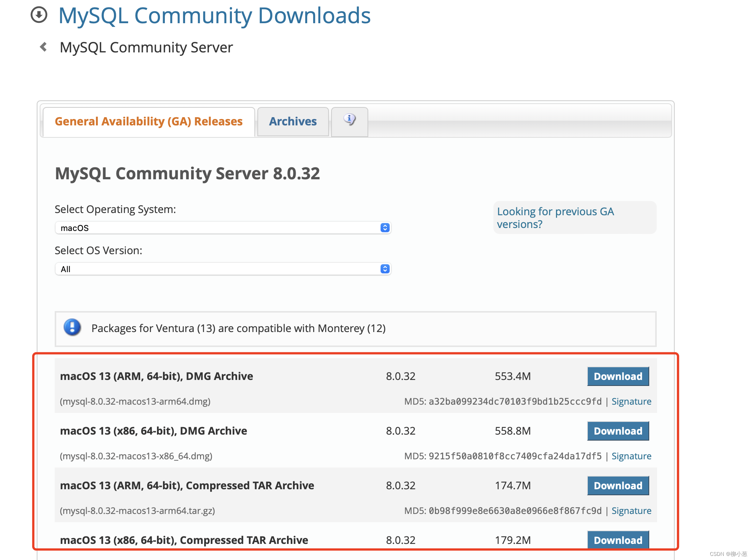Click MD5 hash 0b98f999e8e6630a8e0966e8f867fc9d
Screen dimensions: 753x560
coord(515,511)
